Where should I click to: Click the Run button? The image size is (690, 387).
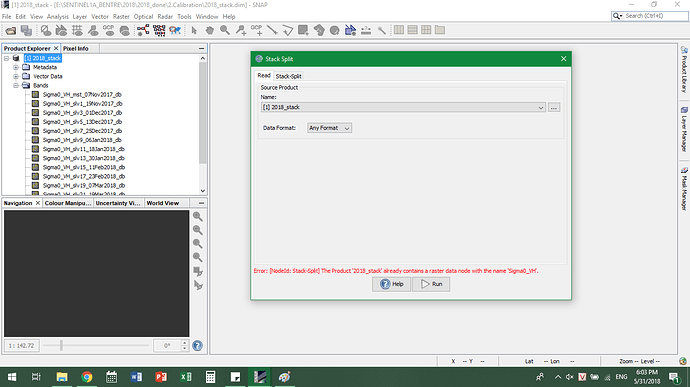[431, 284]
